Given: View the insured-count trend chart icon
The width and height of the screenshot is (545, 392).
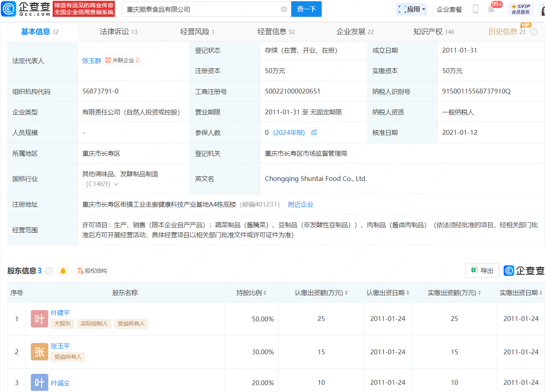Looking at the screenshot, I should [314, 132].
